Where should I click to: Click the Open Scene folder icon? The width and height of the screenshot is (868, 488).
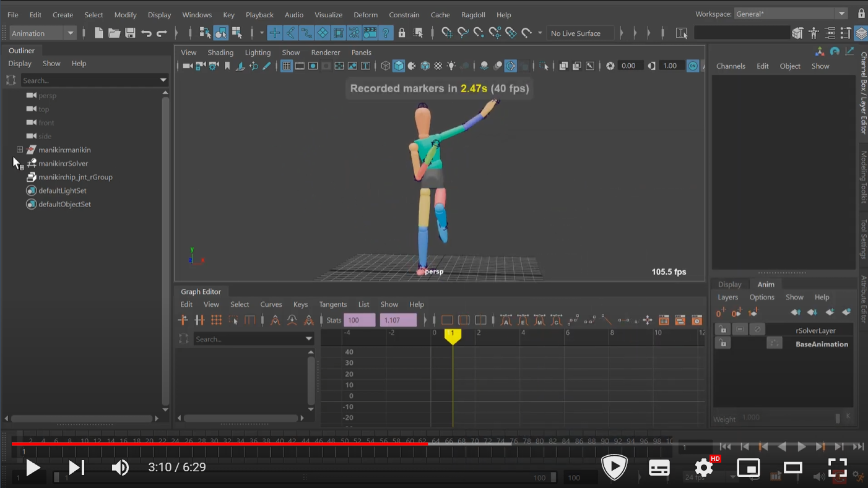115,33
